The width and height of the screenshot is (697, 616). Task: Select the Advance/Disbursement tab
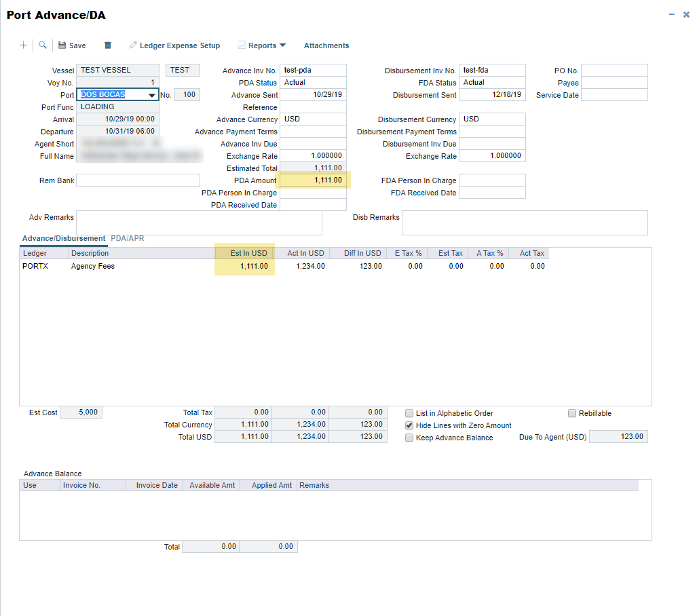click(64, 239)
